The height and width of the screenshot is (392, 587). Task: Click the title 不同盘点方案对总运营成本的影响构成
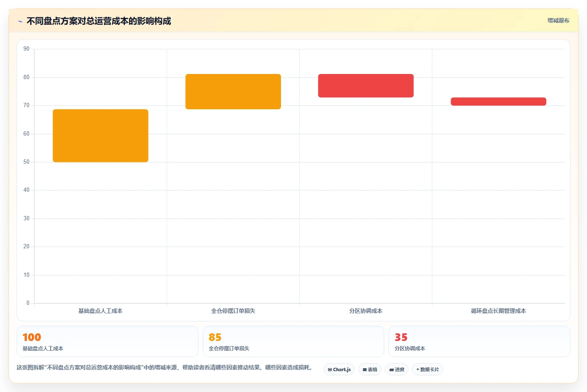[x=99, y=21]
